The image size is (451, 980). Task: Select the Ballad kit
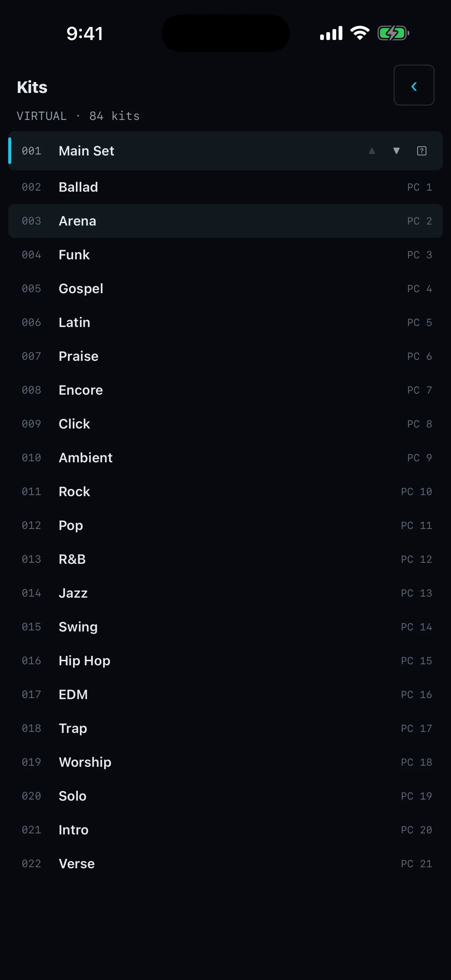[x=225, y=187]
